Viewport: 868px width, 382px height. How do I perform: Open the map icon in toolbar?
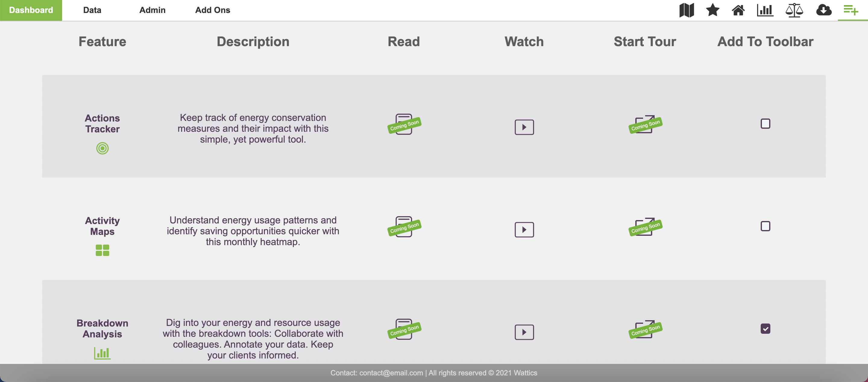686,10
